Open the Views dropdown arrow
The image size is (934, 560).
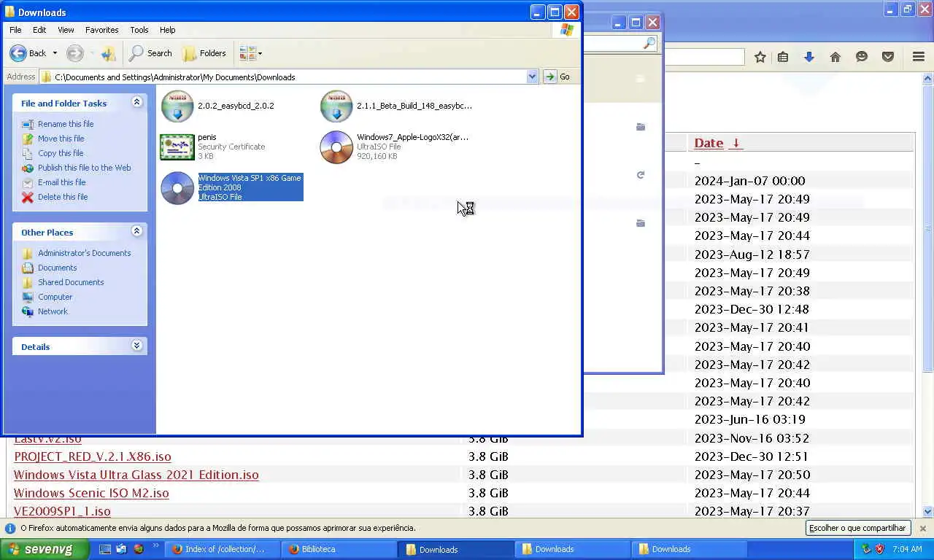pos(260,53)
